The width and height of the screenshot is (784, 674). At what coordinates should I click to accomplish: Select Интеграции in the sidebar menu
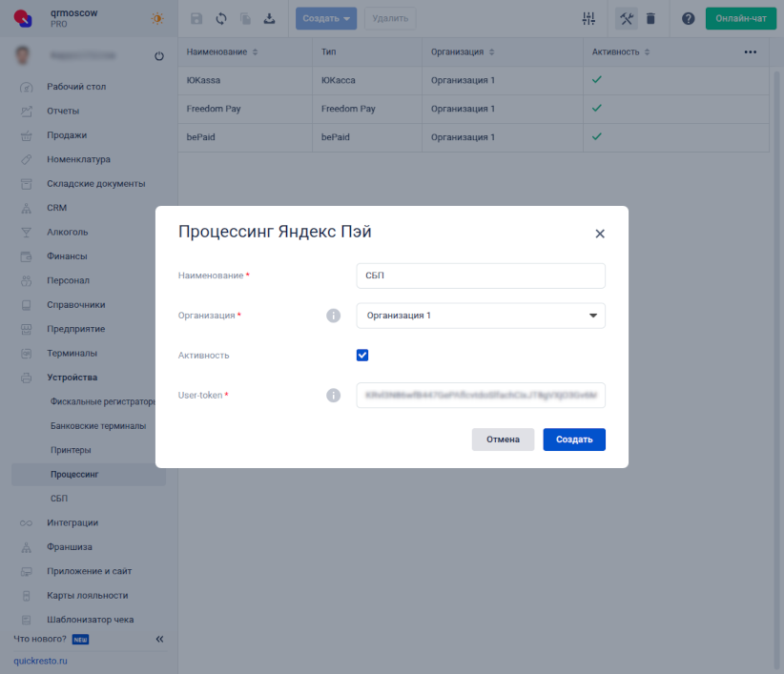coord(72,522)
